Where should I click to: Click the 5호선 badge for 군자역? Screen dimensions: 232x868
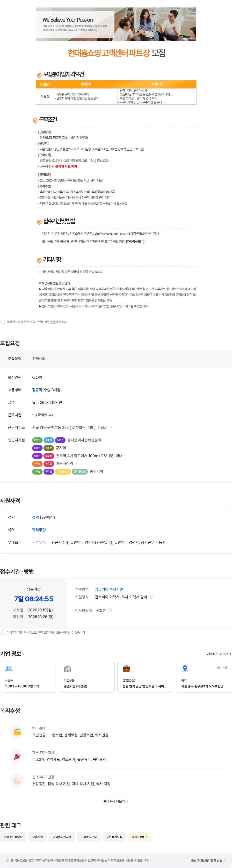(37, 448)
